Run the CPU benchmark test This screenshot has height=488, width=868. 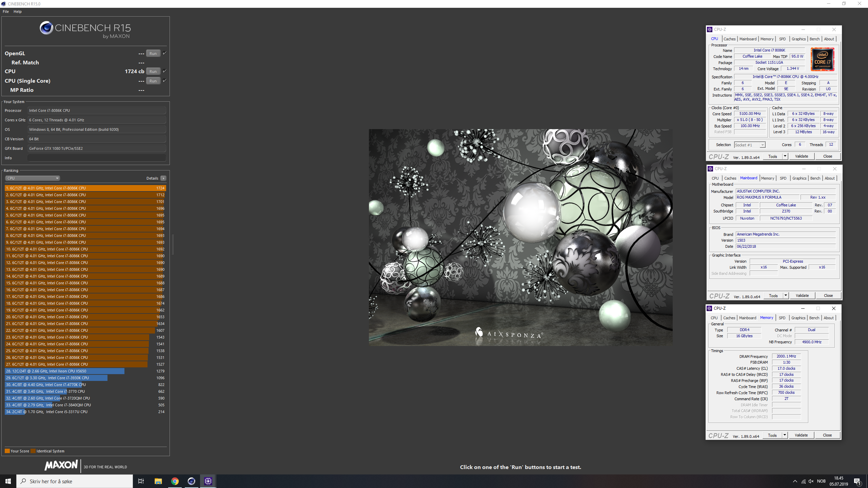(x=153, y=71)
